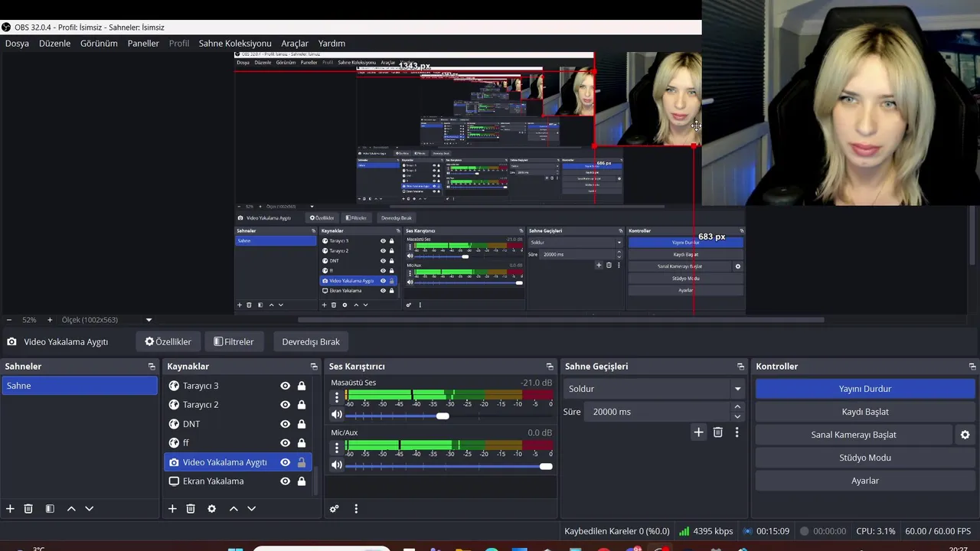This screenshot has width=980, height=551.
Task: Adjust Masaüstü Ses volume slider
Action: click(x=443, y=416)
